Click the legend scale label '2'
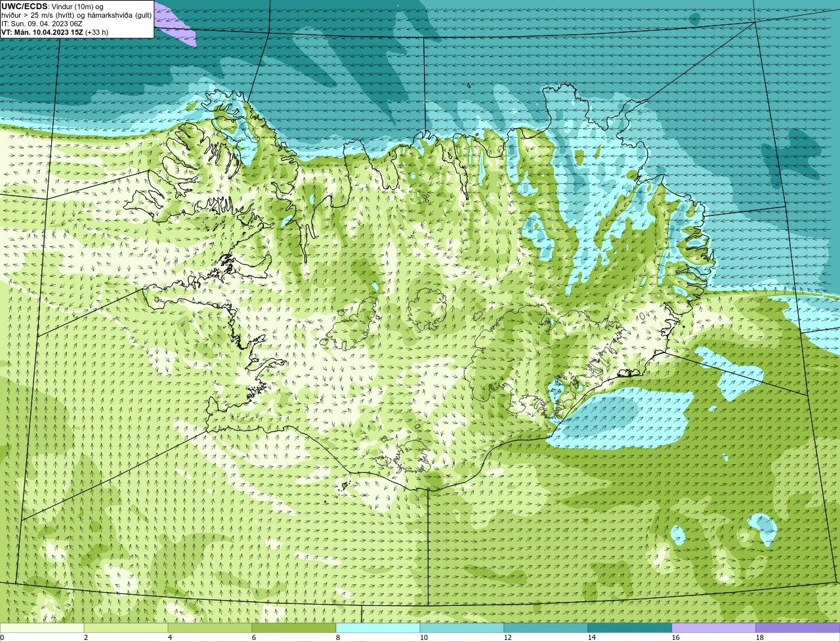 (x=86, y=637)
